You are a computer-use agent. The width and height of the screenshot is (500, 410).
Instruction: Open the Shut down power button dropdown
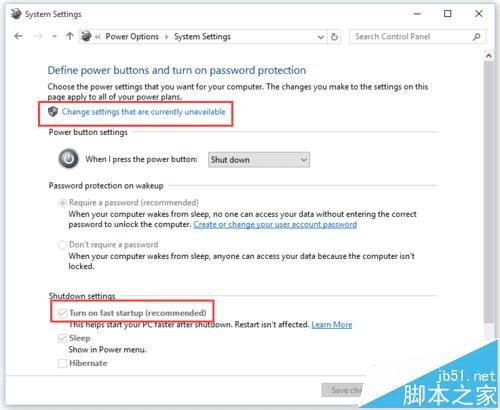[259, 160]
